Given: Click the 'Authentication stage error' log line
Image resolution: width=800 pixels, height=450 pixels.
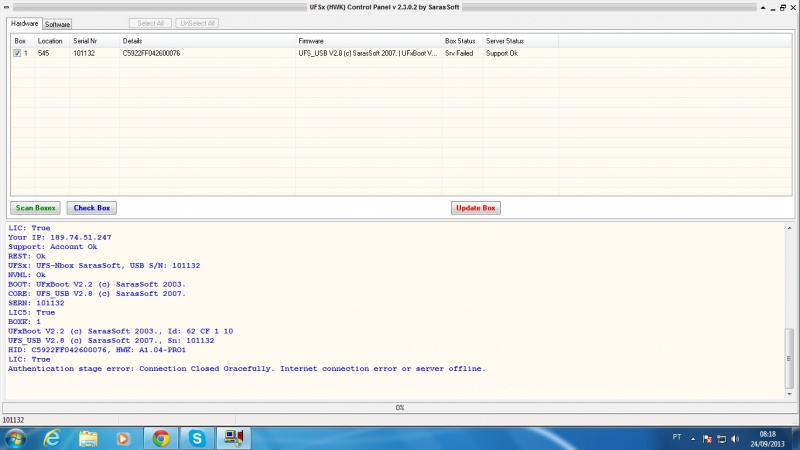Looking at the screenshot, I should [246, 368].
